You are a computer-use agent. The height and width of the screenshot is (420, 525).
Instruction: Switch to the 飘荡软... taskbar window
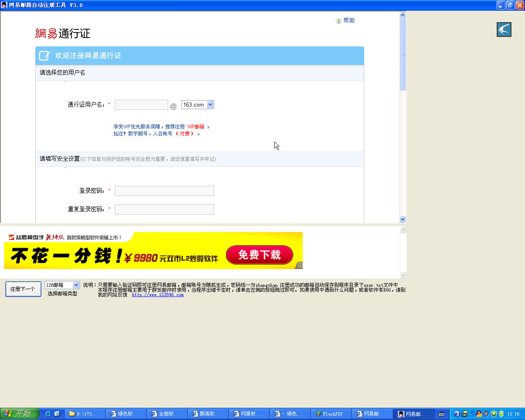[208, 414]
